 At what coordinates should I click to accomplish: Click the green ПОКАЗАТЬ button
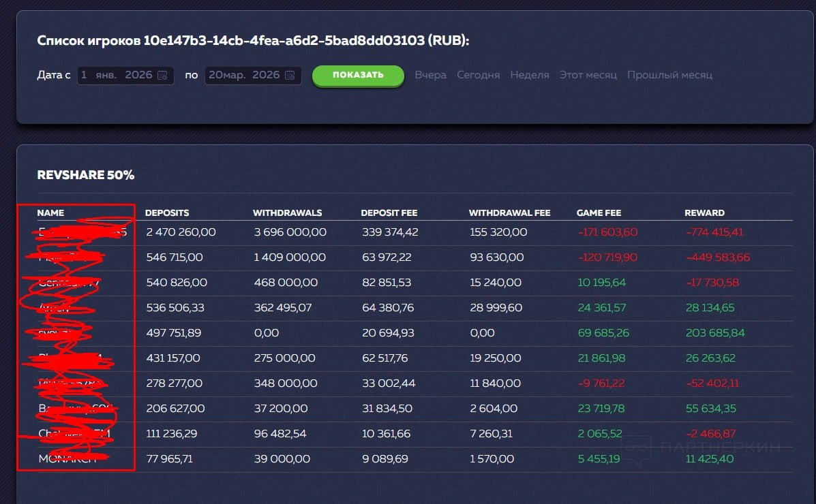(x=358, y=76)
